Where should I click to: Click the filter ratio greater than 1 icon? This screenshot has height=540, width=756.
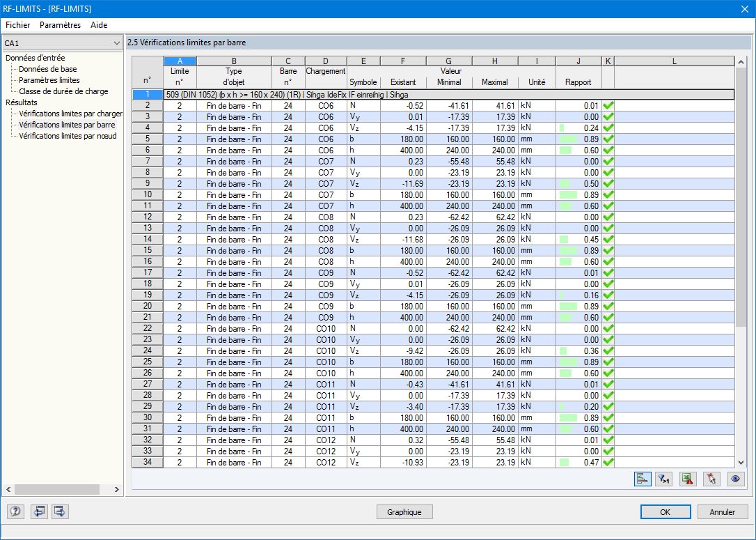(665, 479)
